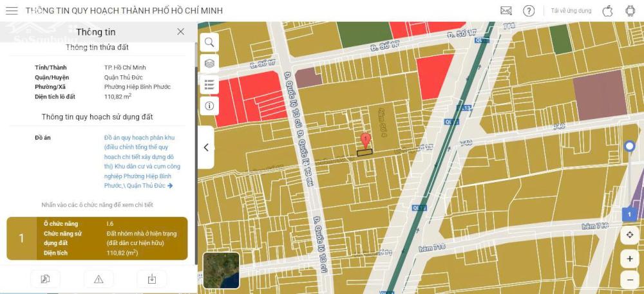
Task: Zoom in the map with plus button
Action: pos(629,259)
